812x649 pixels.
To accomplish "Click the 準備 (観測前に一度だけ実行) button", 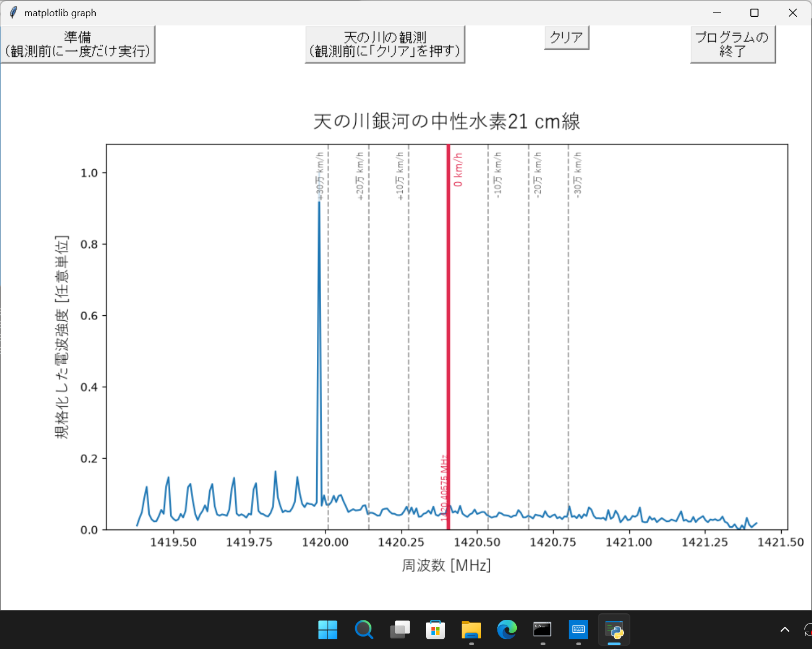I will pyautogui.click(x=78, y=44).
